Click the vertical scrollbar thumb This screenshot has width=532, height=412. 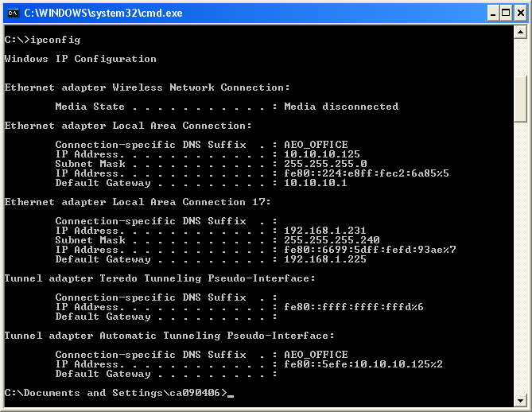521,99
